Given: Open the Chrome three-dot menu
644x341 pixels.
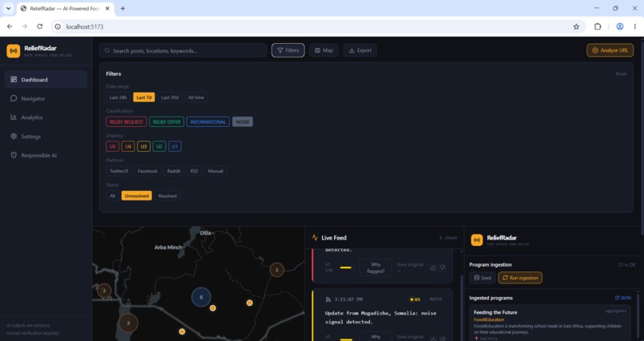Looking at the screenshot, I should click(635, 26).
